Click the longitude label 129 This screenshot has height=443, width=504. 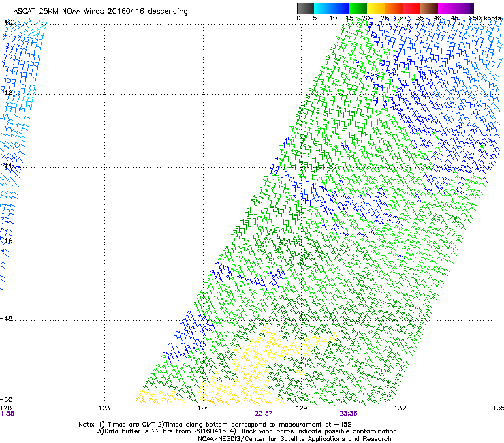click(x=301, y=408)
